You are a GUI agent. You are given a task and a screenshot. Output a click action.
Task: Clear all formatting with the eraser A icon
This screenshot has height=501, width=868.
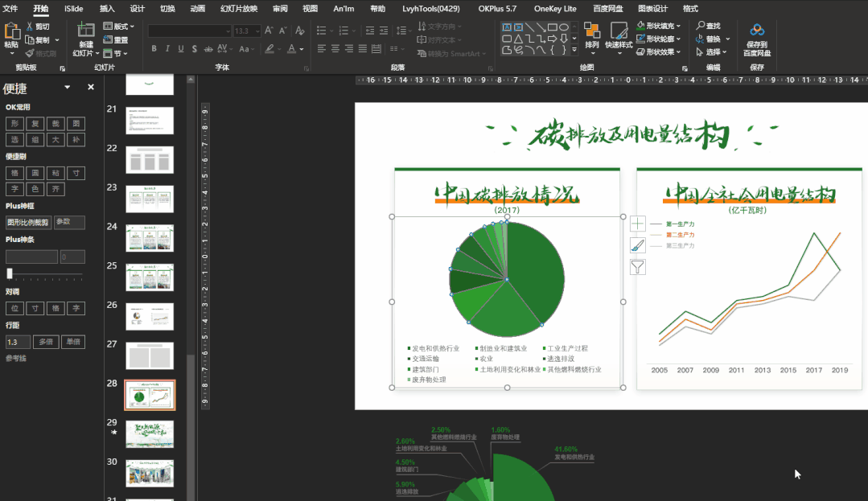(300, 31)
